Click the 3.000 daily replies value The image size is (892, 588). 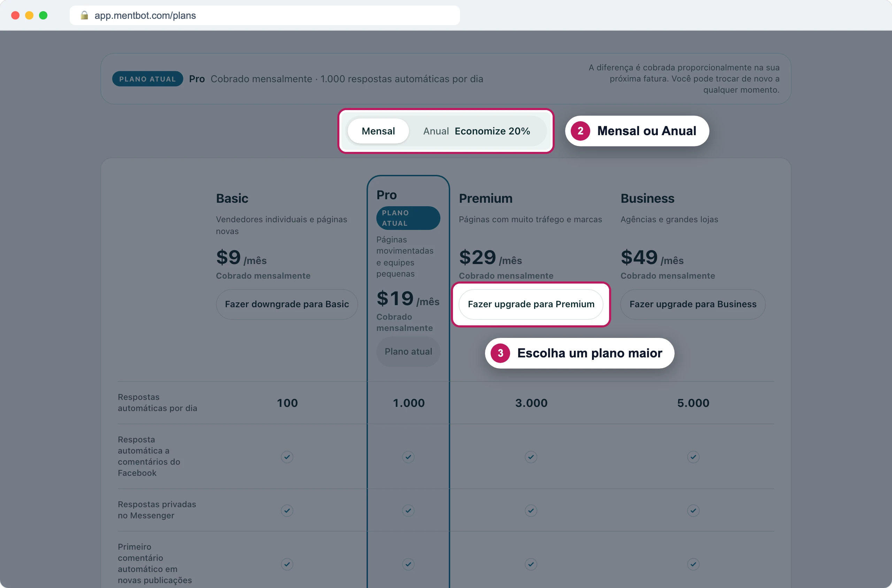[531, 403]
